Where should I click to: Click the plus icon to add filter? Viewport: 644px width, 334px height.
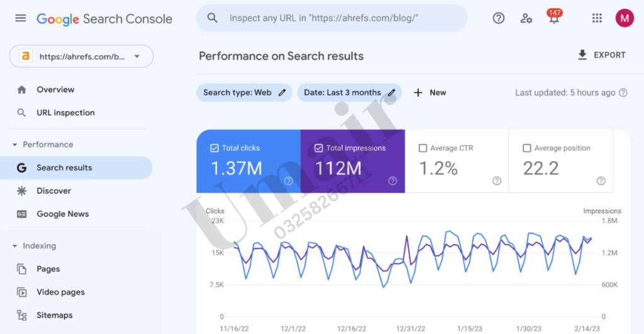(x=418, y=92)
